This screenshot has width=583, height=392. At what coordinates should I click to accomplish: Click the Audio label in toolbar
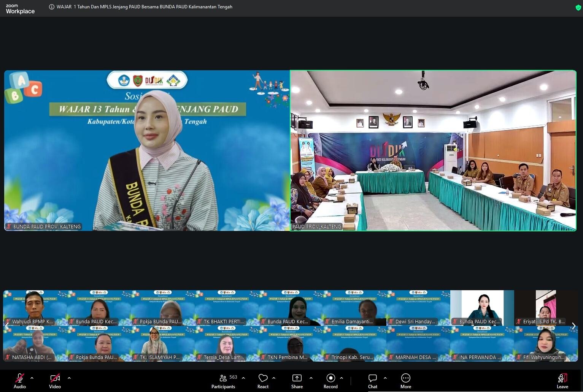point(20,387)
